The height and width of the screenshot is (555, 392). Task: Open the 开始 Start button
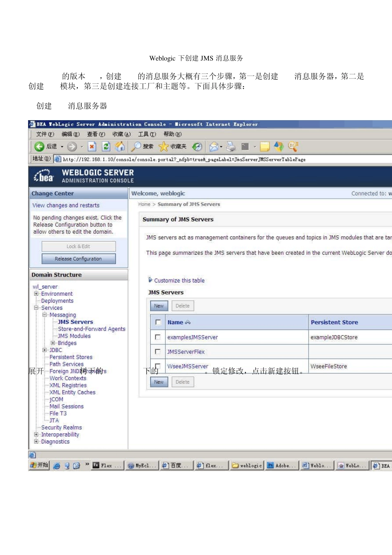point(39,465)
